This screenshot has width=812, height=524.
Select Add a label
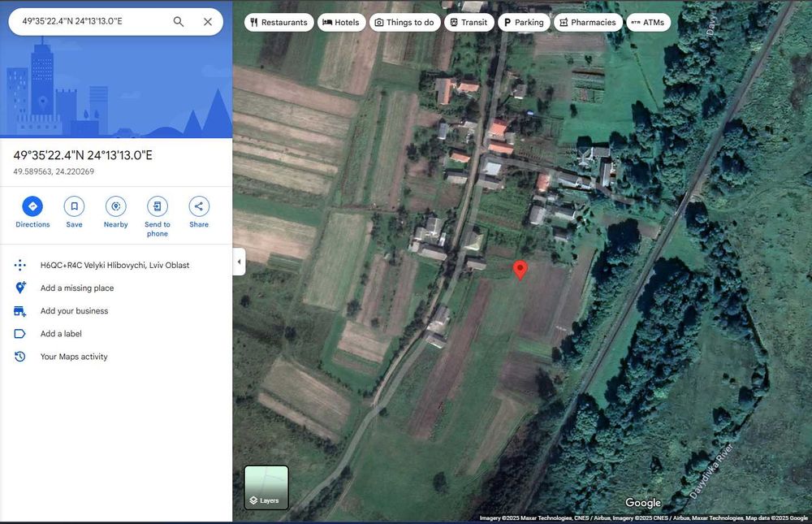pos(61,334)
